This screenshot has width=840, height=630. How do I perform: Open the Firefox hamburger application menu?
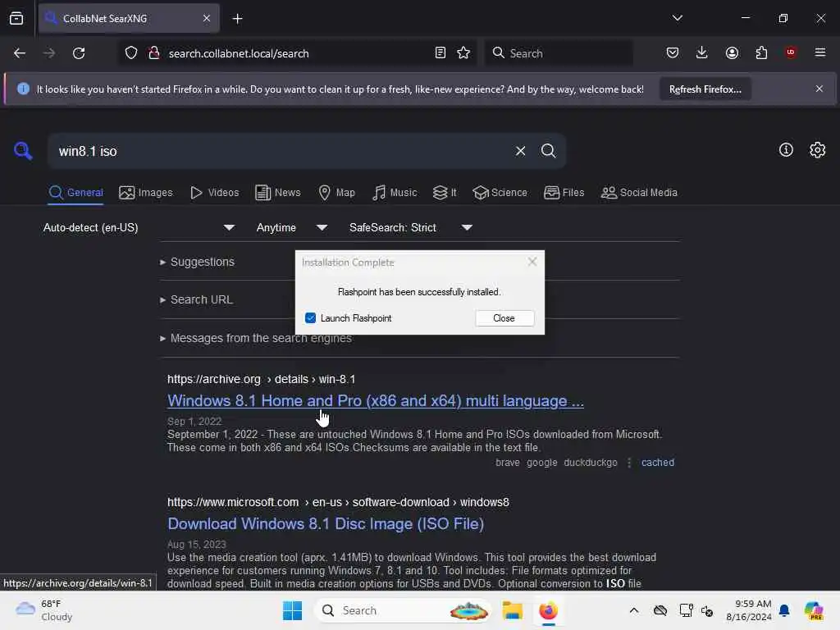click(x=820, y=52)
